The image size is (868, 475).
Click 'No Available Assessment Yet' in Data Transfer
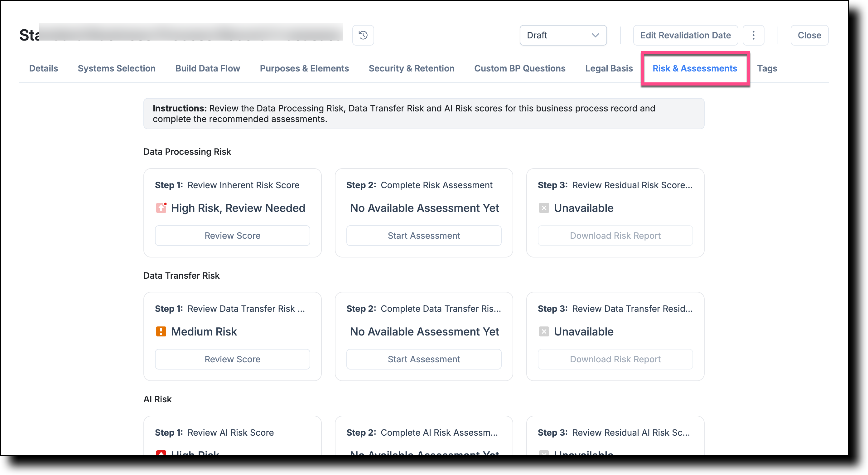(425, 331)
